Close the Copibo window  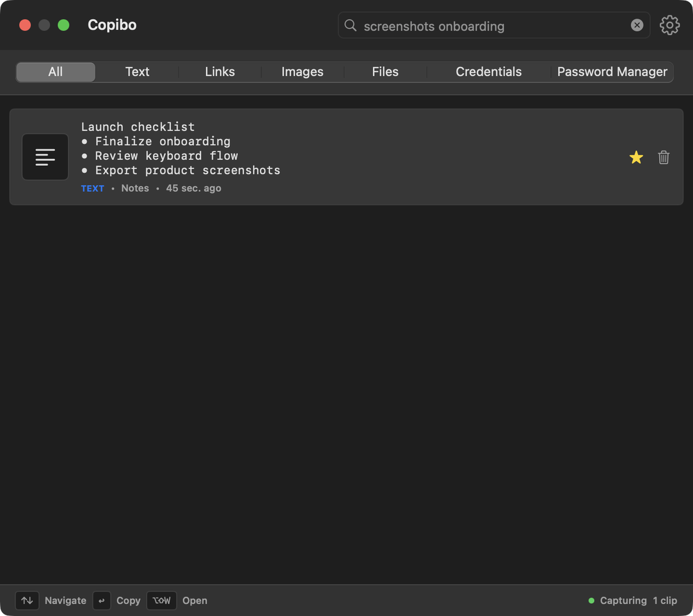tap(25, 25)
